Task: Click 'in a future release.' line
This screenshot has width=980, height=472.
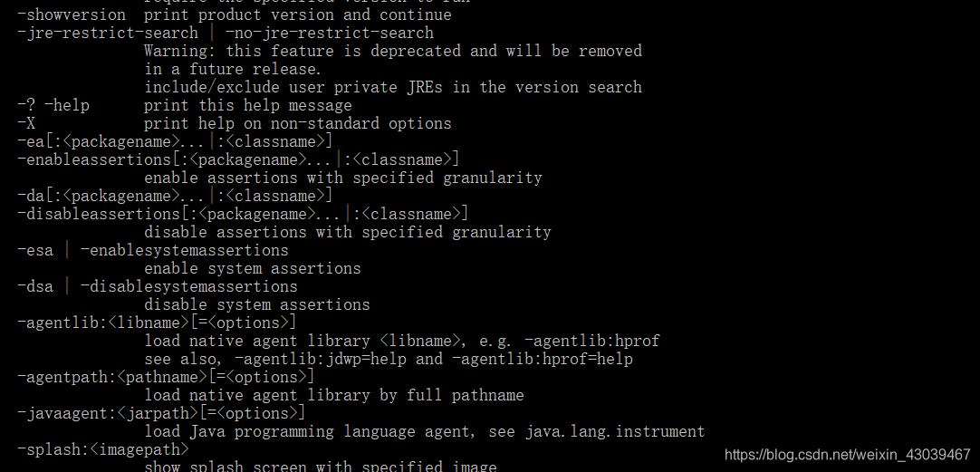Action: point(233,69)
